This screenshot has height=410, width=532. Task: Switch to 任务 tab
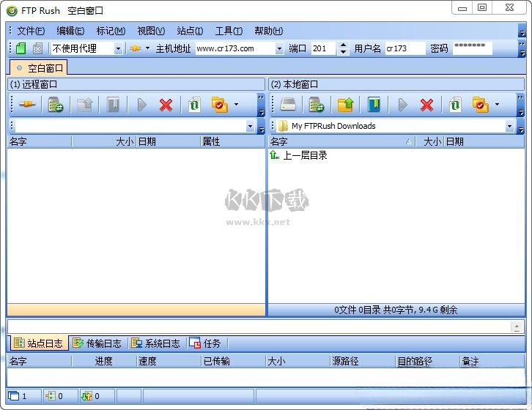click(x=205, y=343)
